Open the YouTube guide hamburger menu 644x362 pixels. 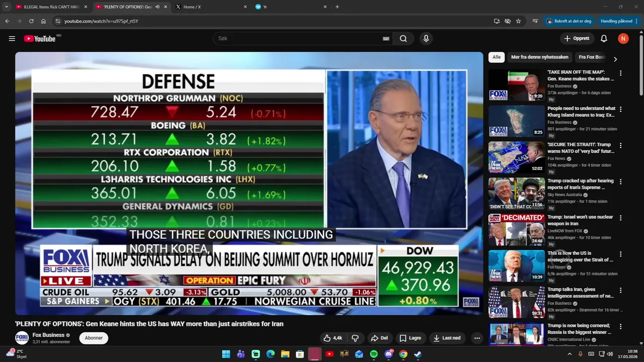pos(12,39)
